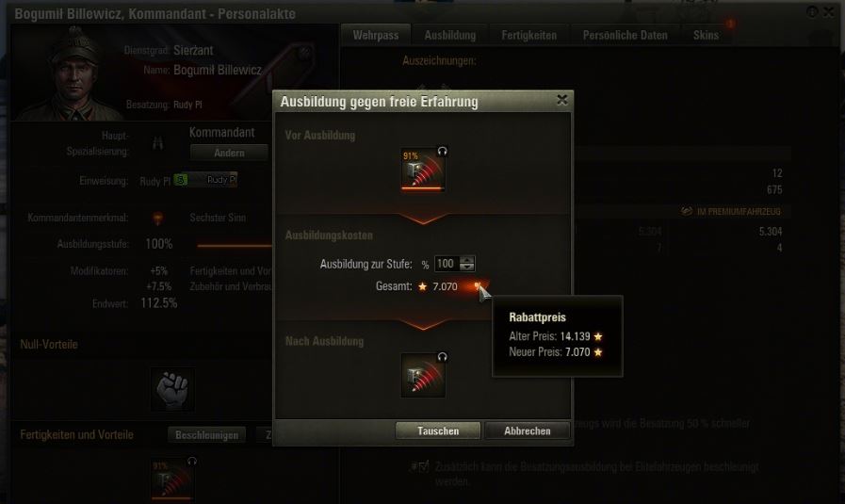Click the Ausbildung zur Stufe input field
845x504 pixels.
(447, 264)
